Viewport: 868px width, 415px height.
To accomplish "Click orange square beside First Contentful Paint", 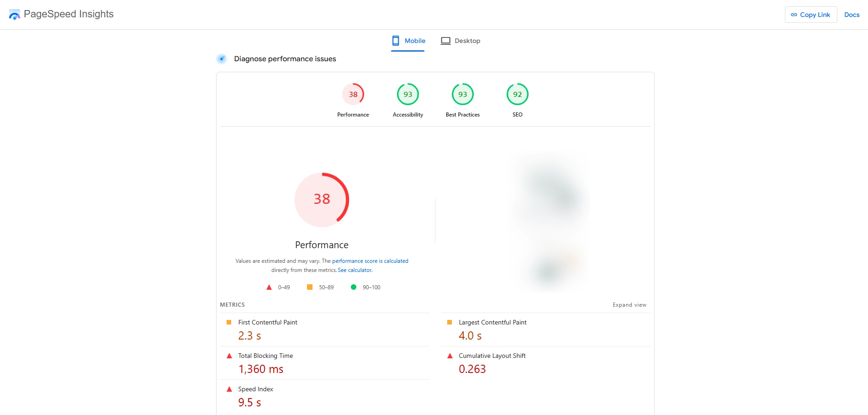I will (229, 322).
